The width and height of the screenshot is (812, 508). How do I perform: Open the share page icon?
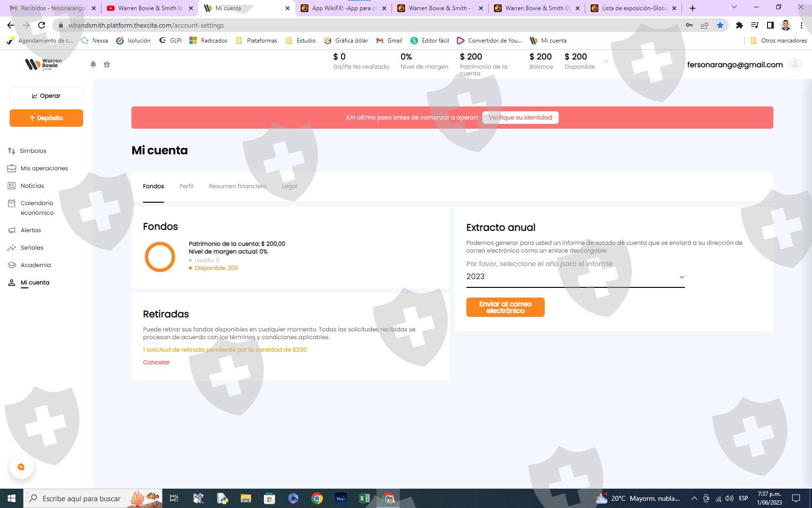pos(705,25)
